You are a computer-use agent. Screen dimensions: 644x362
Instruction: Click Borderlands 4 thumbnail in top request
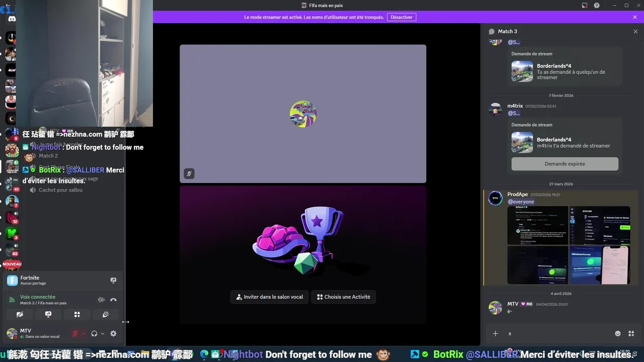point(522,71)
